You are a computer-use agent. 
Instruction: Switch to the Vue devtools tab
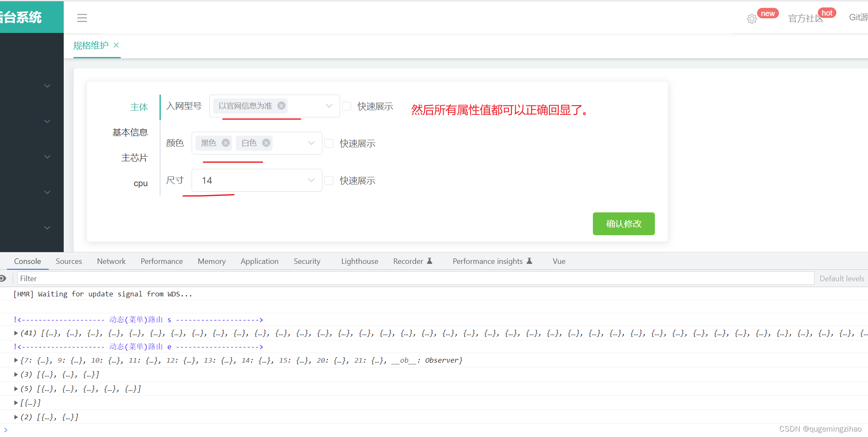[559, 261]
